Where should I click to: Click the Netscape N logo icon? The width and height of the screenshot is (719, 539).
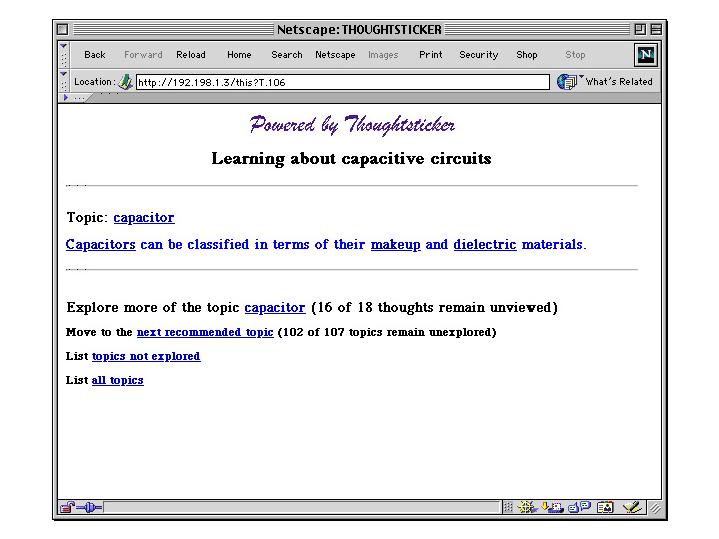[x=646, y=55]
